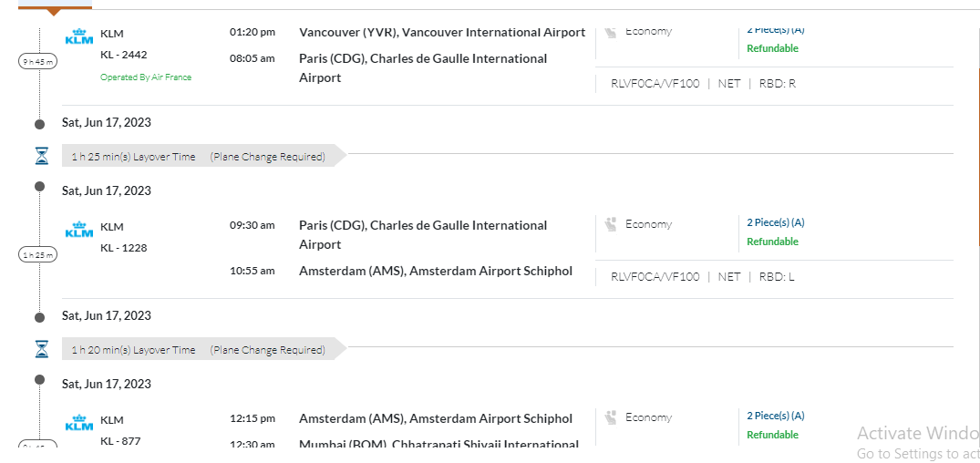Click the Refundable label on flight KL-1228
Image resolution: width=980 pixels, height=463 pixels.
click(x=772, y=242)
